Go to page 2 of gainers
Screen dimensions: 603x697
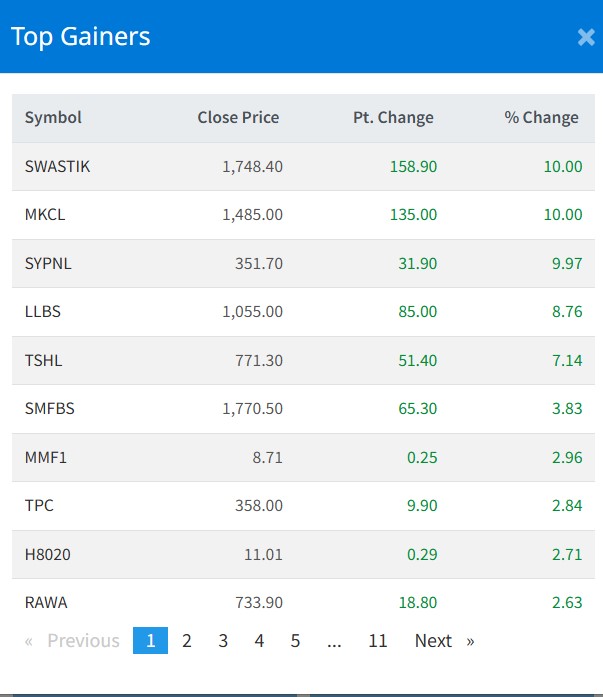click(187, 641)
